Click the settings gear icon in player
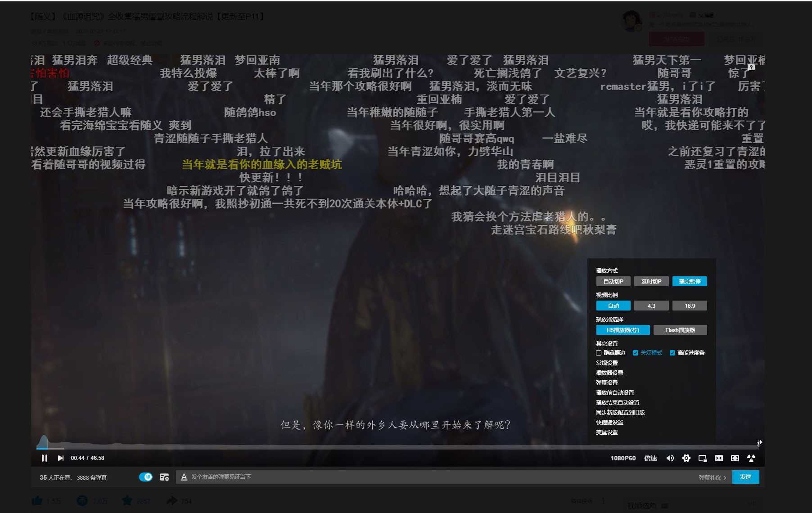Viewport: 812px width, 513px height. coord(686,458)
